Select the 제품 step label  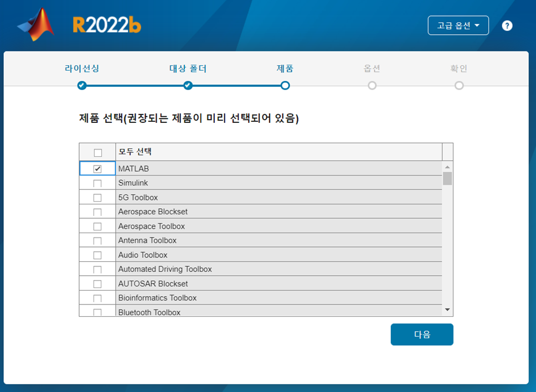[x=285, y=68]
